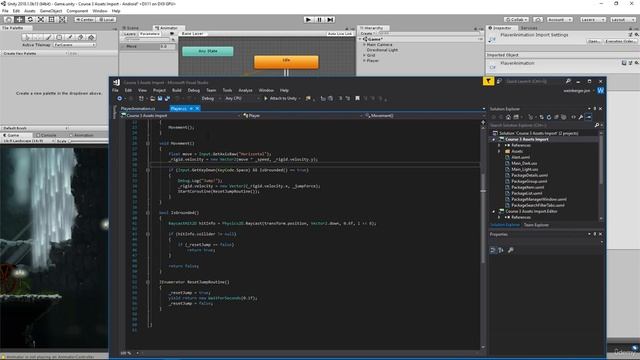Open Visual Studio's Analyze menu

point(245,90)
